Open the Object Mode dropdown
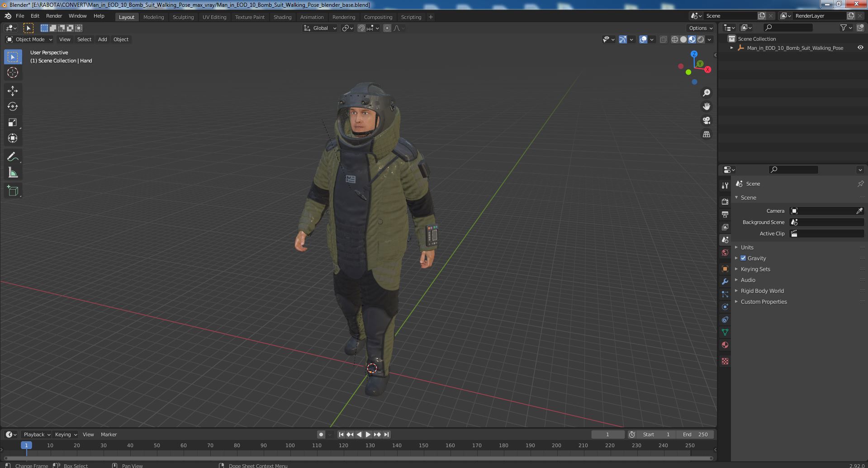Image resolution: width=868 pixels, height=468 pixels. click(x=29, y=39)
